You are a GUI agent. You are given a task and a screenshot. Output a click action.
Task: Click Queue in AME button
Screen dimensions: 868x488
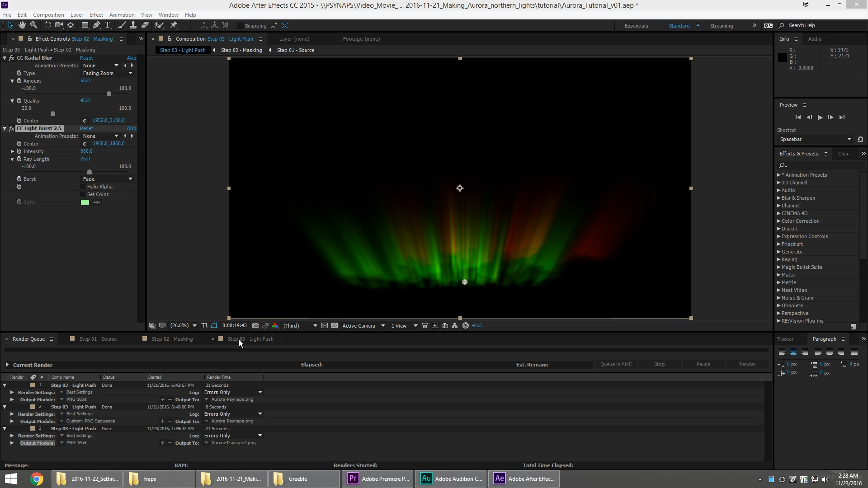point(617,364)
